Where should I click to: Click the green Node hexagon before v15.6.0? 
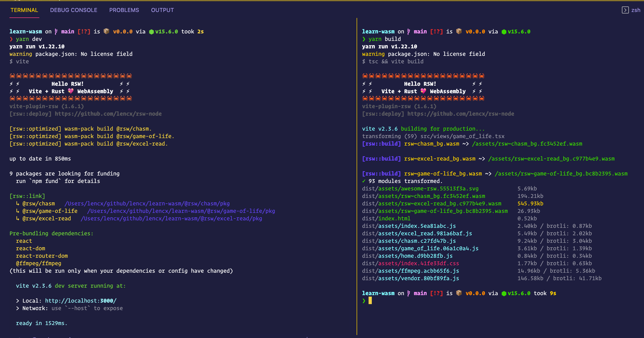tap(151, 31)
